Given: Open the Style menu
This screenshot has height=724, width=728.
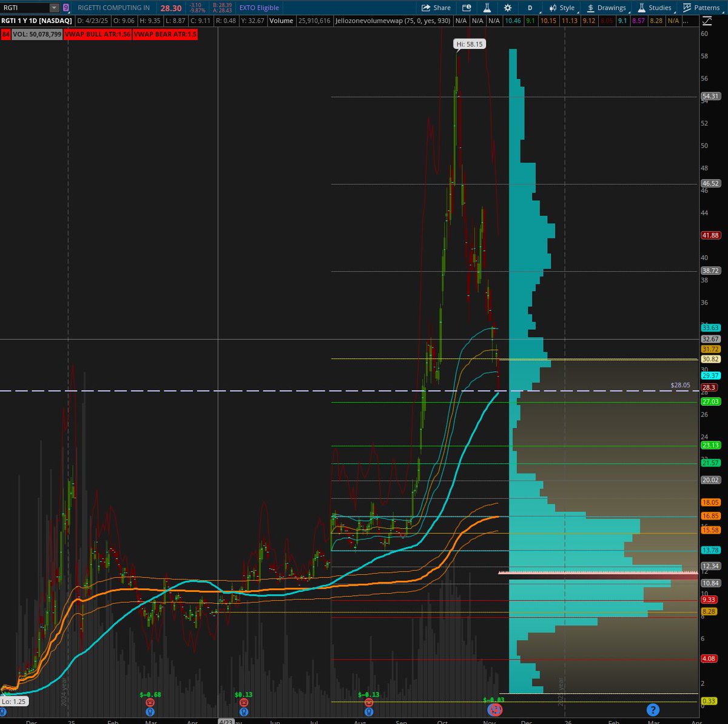Looking at the screenshot, I should [562, 8].
